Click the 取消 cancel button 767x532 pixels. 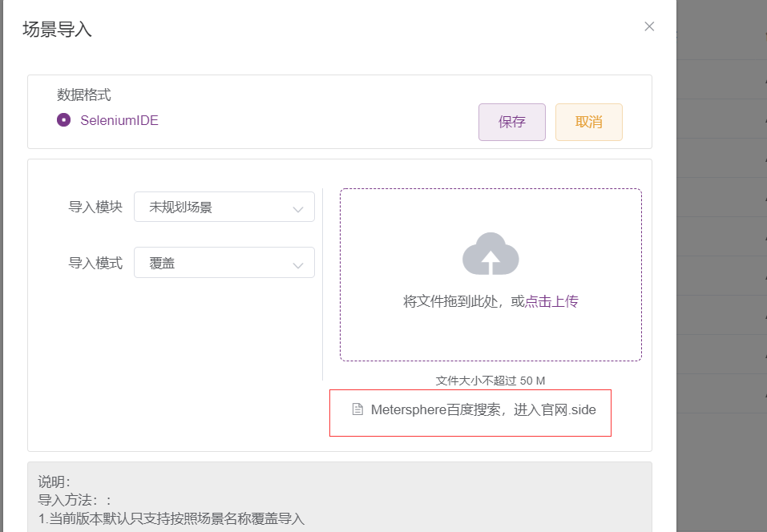coord(588,122)
